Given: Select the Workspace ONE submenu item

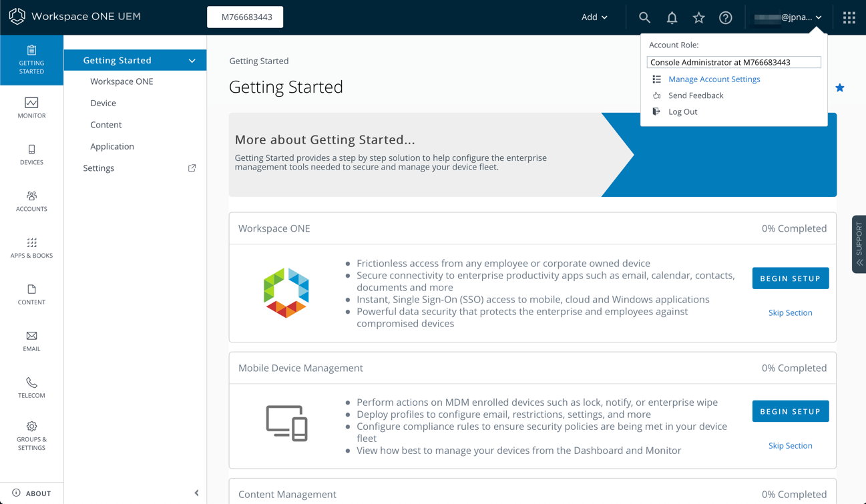Looking at the screenshot, I should tap(122, 81).
